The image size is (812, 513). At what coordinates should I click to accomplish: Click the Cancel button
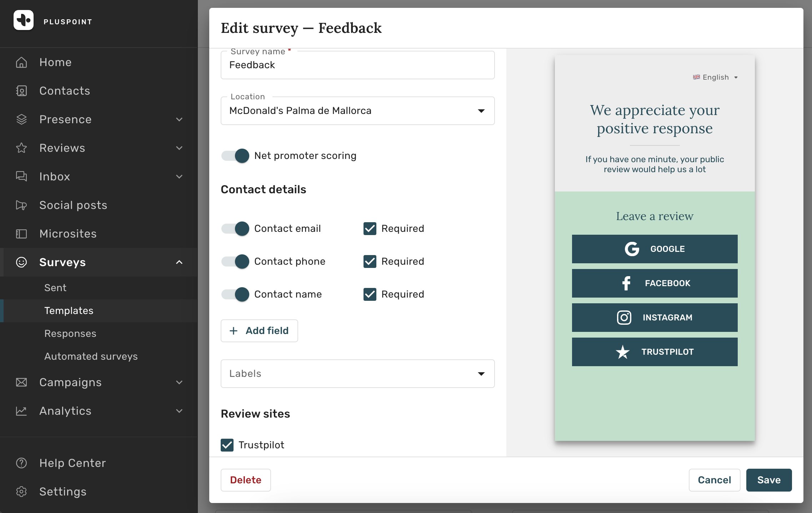[x=715, y=480]
